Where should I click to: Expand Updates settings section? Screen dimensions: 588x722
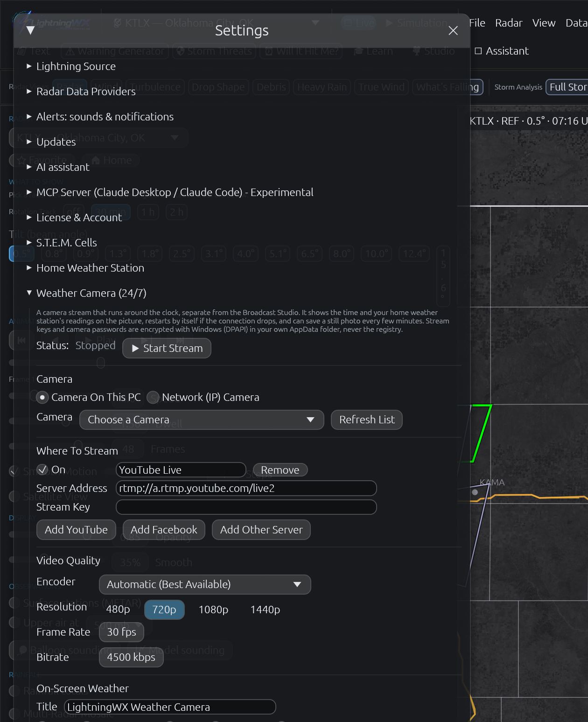tap(51, 142)
